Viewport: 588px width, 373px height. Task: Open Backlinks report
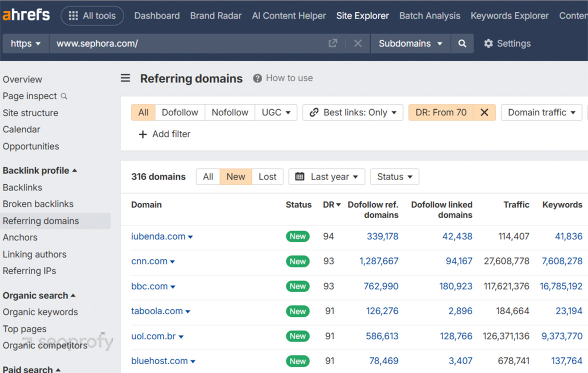(22, 187)
